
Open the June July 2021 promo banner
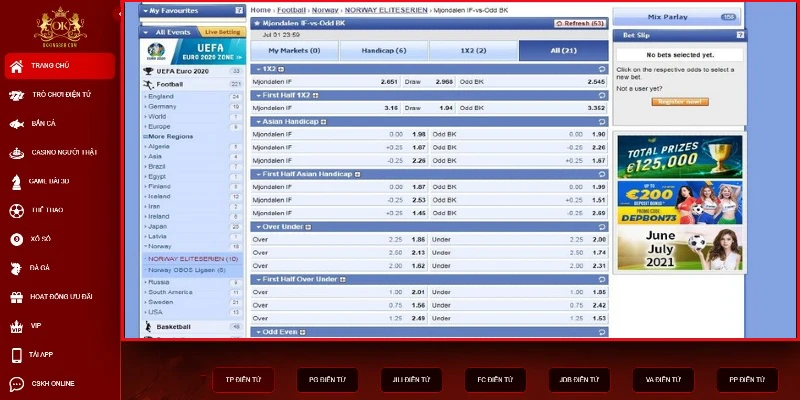pyautogui.click(x=680, y=248)
